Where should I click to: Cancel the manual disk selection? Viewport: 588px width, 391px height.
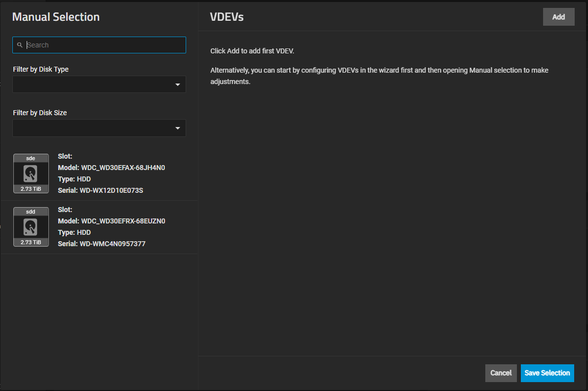click(x=501, y=373)
